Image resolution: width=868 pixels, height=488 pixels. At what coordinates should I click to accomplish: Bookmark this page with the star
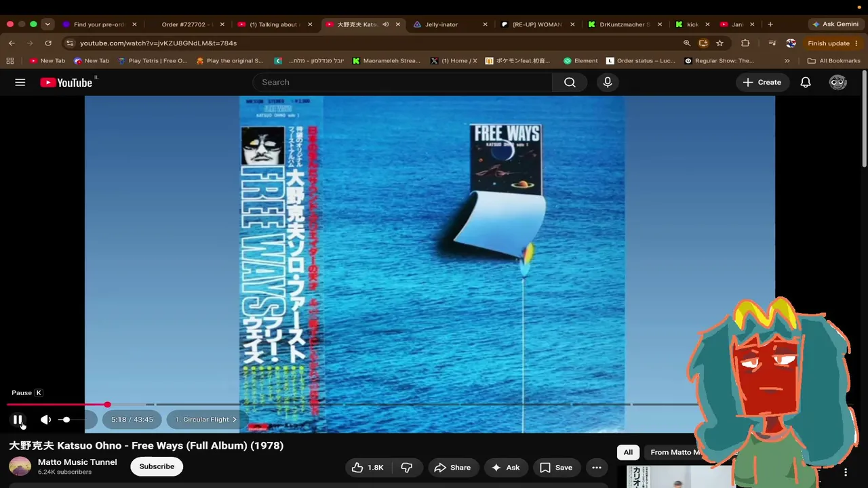pyautogui.click(x=719, y=43)
